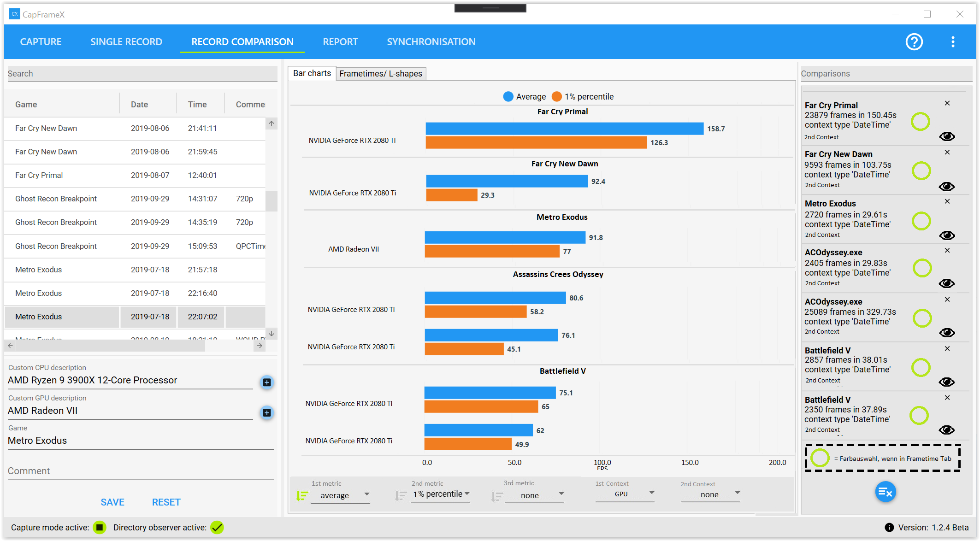Remove Far Cry New Dawn comparison with its X

(x=947, y=152)
